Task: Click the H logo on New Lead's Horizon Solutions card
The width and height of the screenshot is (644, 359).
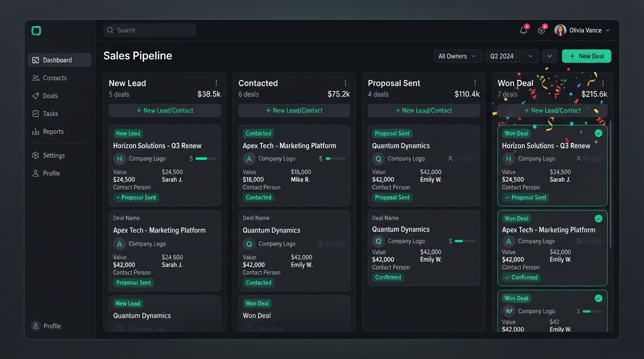Action: [x=119, y=159]
